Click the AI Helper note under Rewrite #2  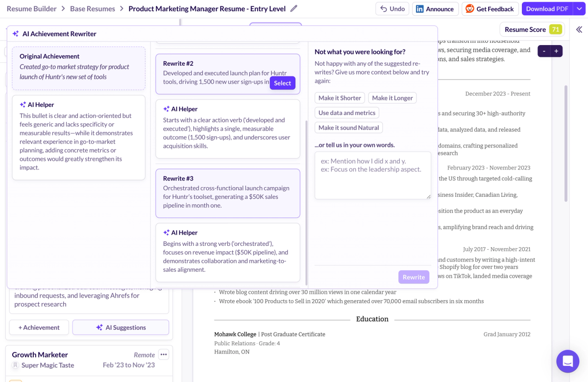pos(228,129)
